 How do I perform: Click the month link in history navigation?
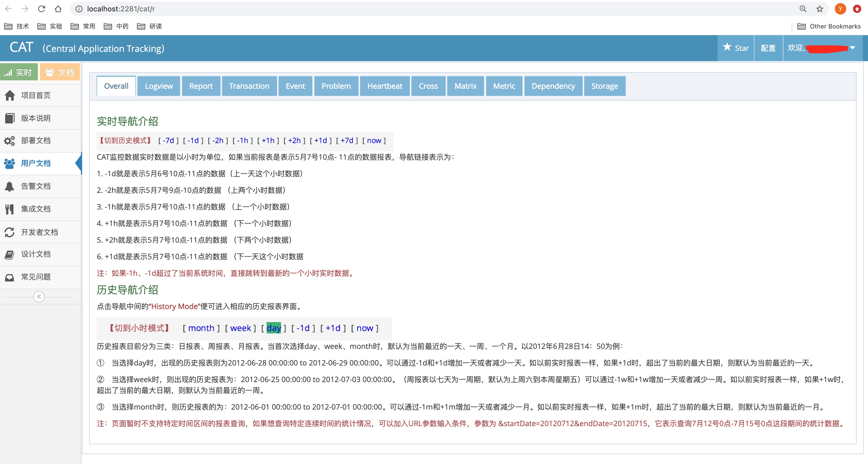click(201, 328)
